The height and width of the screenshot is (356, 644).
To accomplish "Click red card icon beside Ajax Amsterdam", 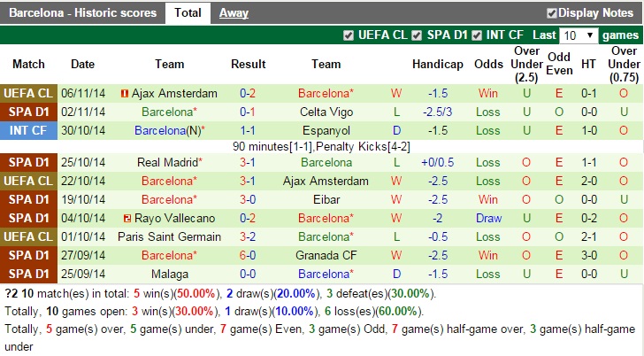I will click(x=125, y=93).
